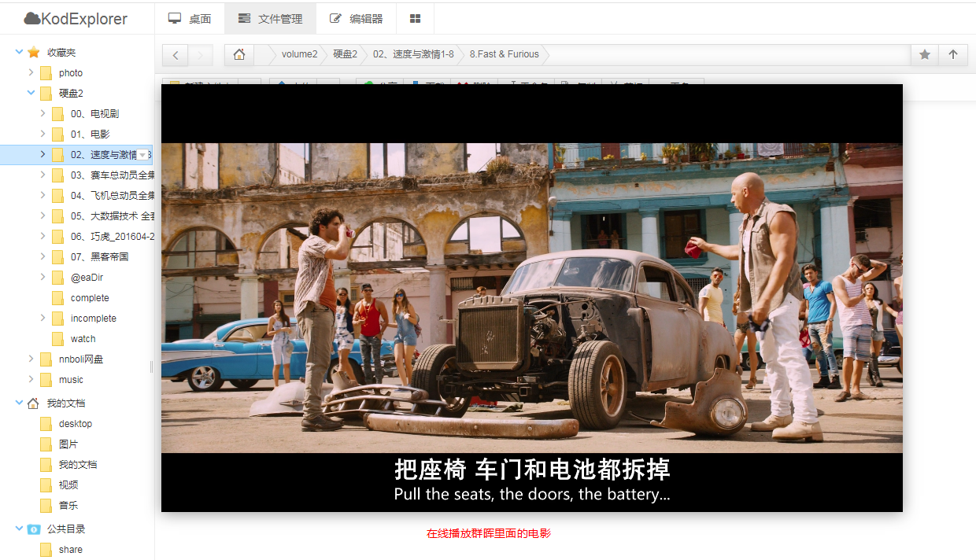Open the 图片 pictures folder

tap(68, 444)
